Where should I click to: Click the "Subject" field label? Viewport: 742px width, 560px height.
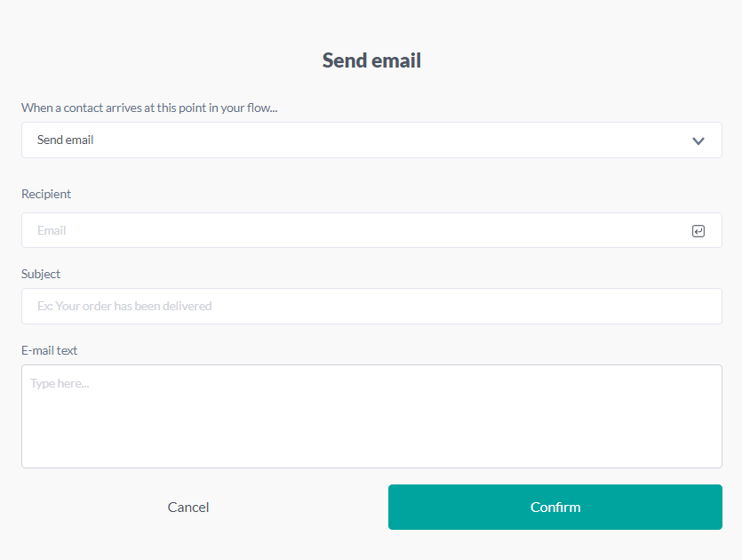(41, 274)
